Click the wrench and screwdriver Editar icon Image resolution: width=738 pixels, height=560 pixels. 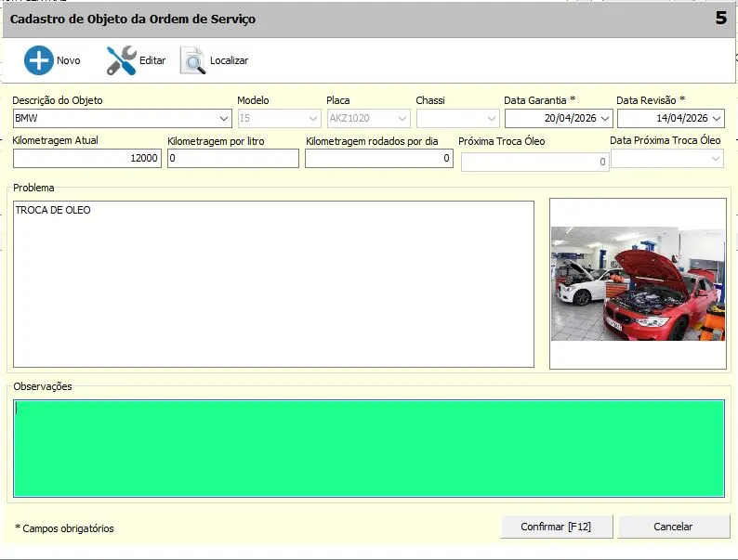(x=121, y=60)
